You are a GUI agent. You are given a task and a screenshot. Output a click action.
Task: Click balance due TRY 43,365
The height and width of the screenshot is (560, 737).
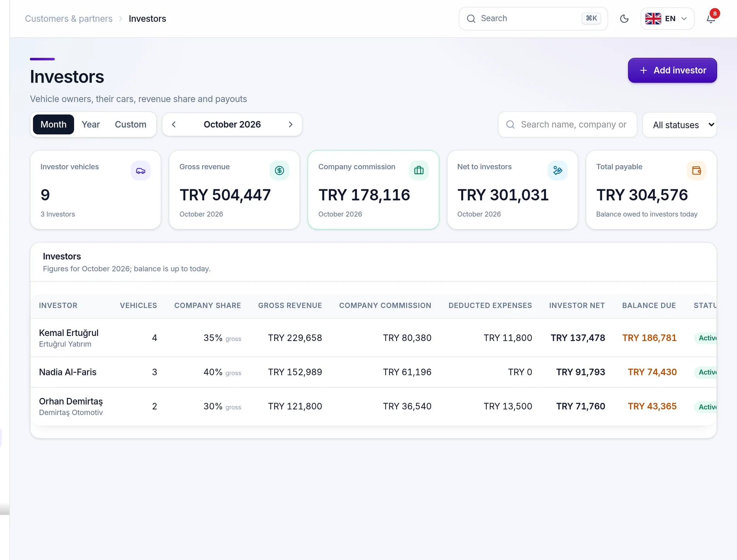[652, 406]
